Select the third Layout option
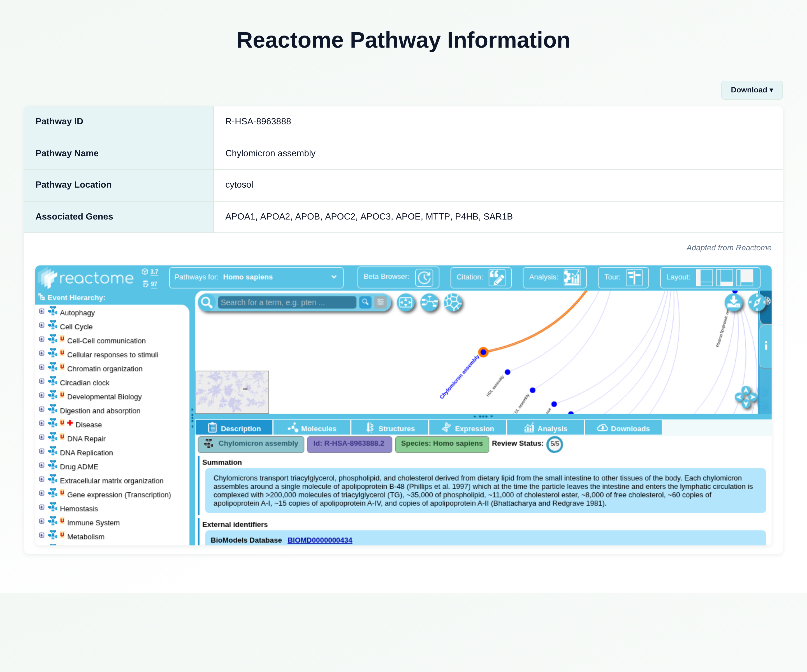This screenshot has width=807, height=672. pyautogui.click(x=745, y=277)
